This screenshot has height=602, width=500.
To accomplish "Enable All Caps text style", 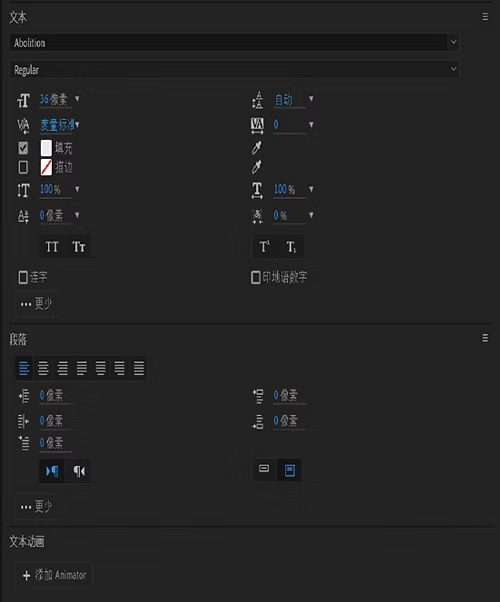I will click(x=52, y=246).
